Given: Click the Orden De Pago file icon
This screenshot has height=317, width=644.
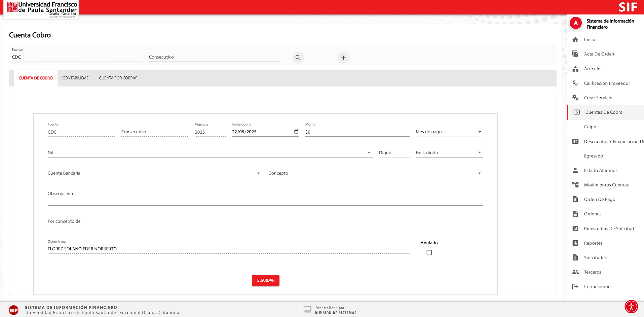Looking at the screenshot, I should pos(575,199).
